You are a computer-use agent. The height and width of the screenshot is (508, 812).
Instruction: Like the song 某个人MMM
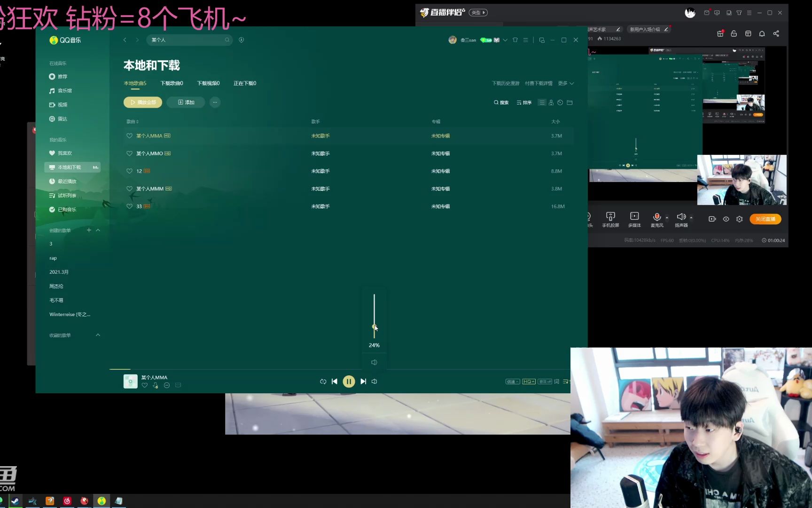[129, 189]
